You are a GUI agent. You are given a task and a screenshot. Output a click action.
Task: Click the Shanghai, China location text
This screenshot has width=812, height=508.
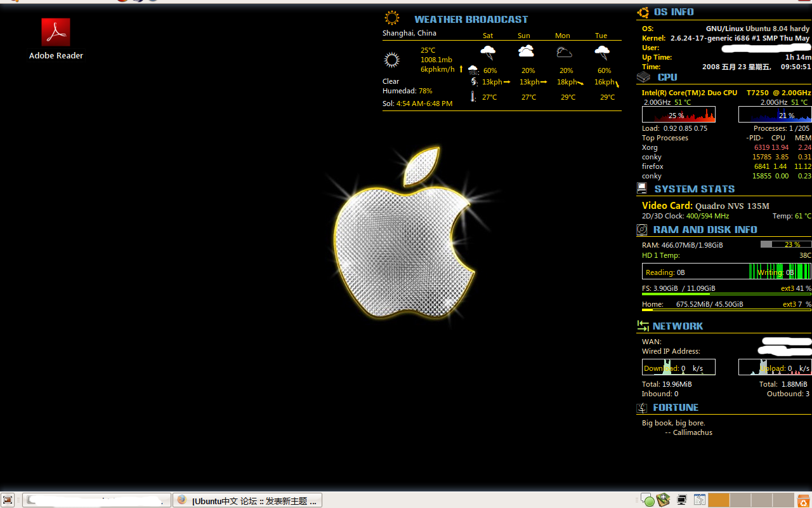click(x=409, y=33)
